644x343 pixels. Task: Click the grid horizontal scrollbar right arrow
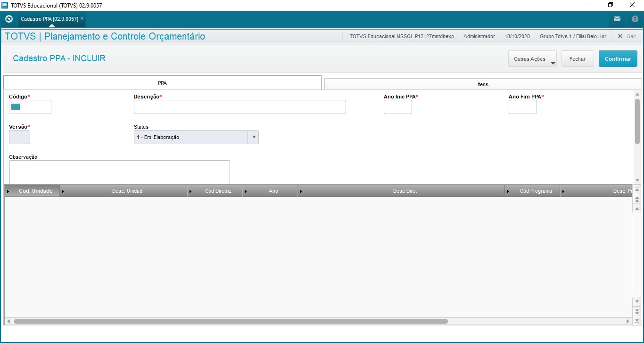point(628,321)
